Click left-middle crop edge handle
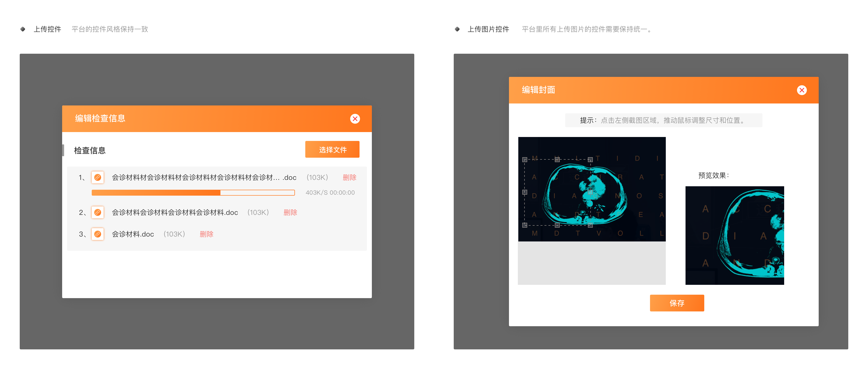Image resolution: width=868 pixels, height=375 pixels. click(525, 192)
